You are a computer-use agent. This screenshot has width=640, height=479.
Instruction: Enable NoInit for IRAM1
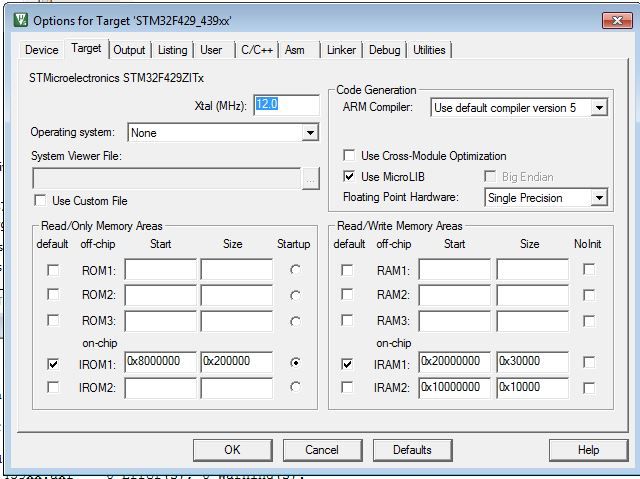click(x=589, y=362)
